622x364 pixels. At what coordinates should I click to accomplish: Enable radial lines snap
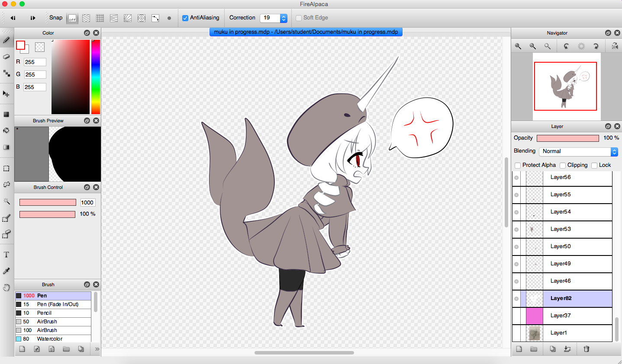point(128,18)
